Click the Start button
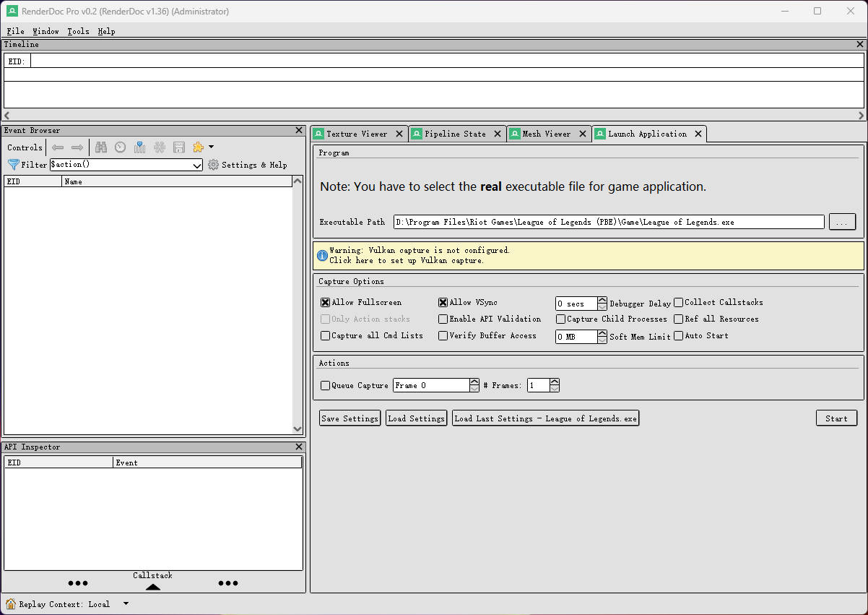Image resolution: width=868 pixels, height=615 pixels. coord(836,418)
